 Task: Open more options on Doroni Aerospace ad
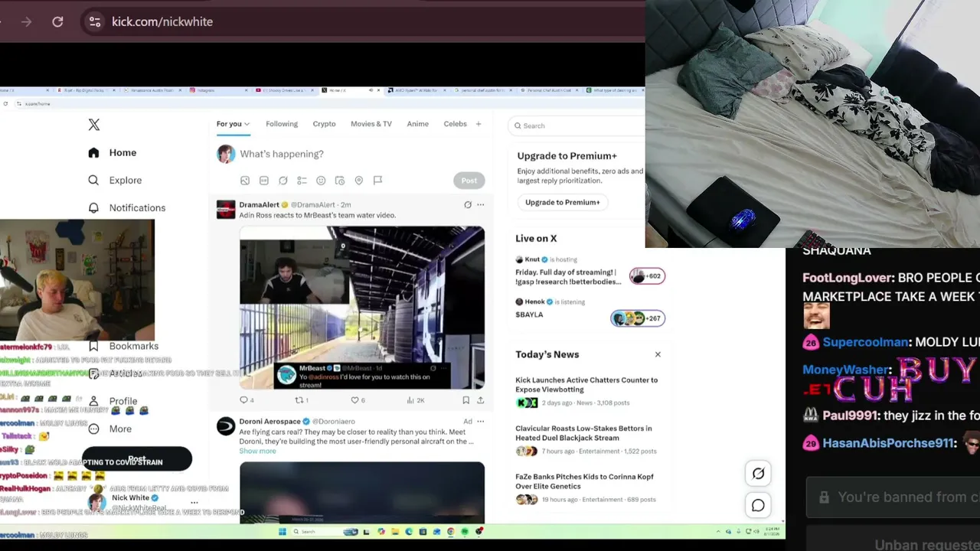tap(481, 421)
